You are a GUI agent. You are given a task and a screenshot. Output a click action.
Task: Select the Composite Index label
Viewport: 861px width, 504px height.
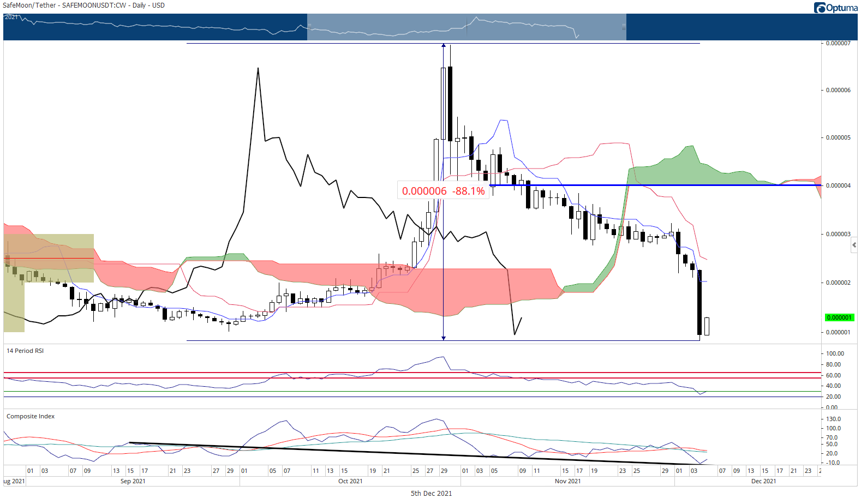click(31, 416)
